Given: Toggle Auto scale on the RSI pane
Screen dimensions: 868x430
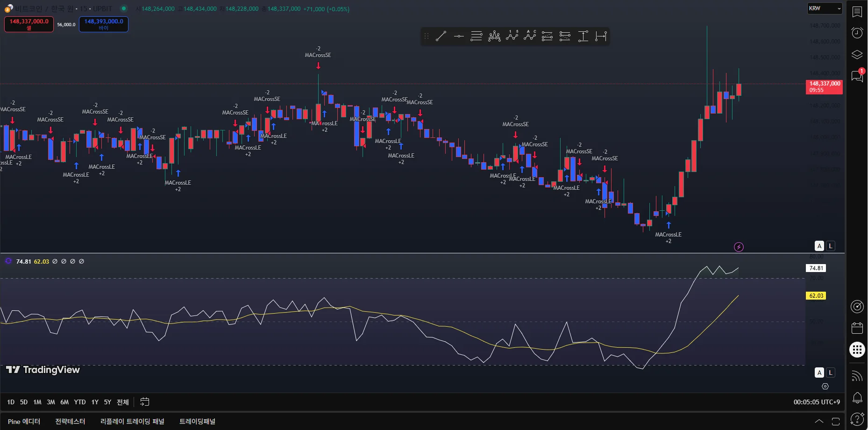Looking at the screenshot, I should (x=819, y=373).
